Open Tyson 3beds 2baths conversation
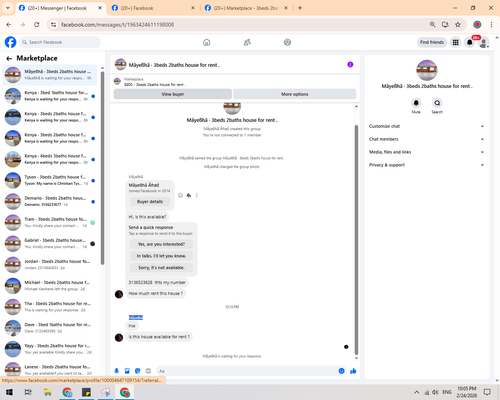The image size is (500, 400). click(50, 180)
